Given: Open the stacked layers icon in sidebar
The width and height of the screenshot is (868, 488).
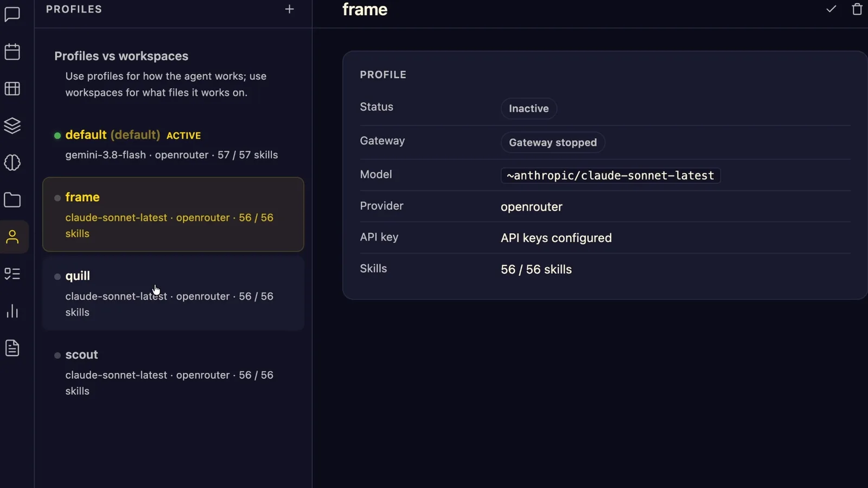Looking at the screenshot, I should (x=12, y=126).
